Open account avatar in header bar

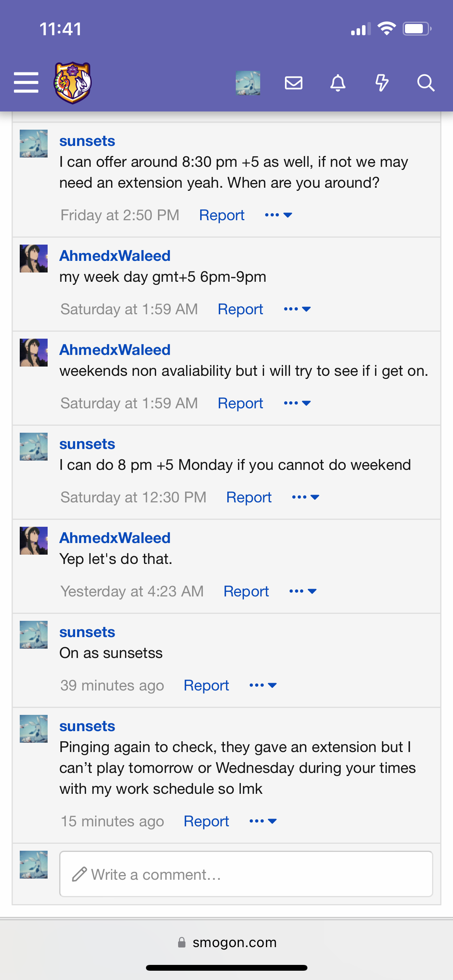point(248,83)
